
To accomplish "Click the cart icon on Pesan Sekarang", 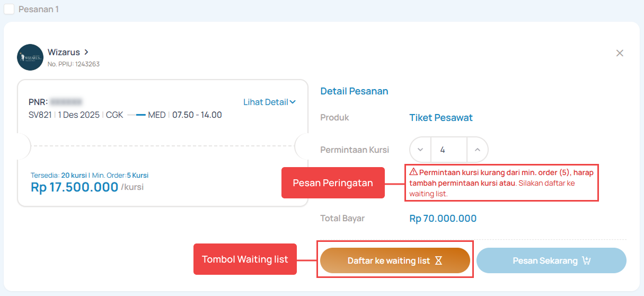I will coord(586,260).
